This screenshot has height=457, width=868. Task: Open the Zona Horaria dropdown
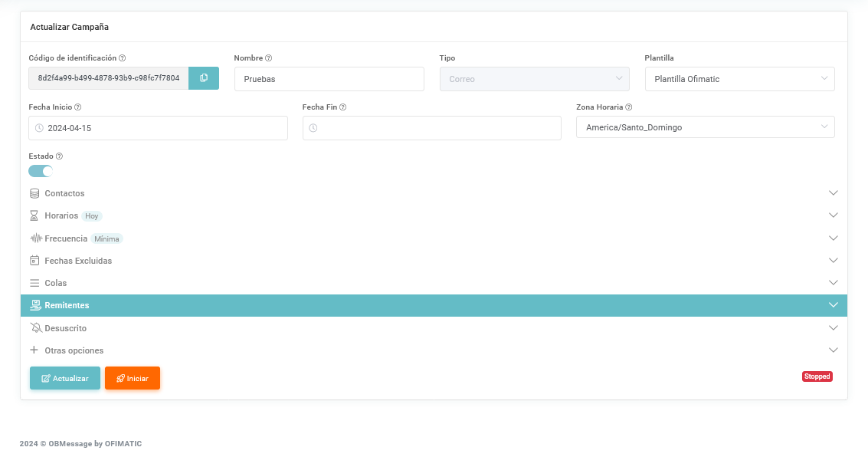coord(705,128)
